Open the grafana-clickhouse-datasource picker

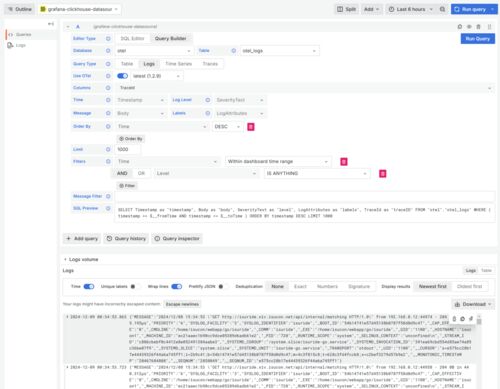(x=79, y=9)
